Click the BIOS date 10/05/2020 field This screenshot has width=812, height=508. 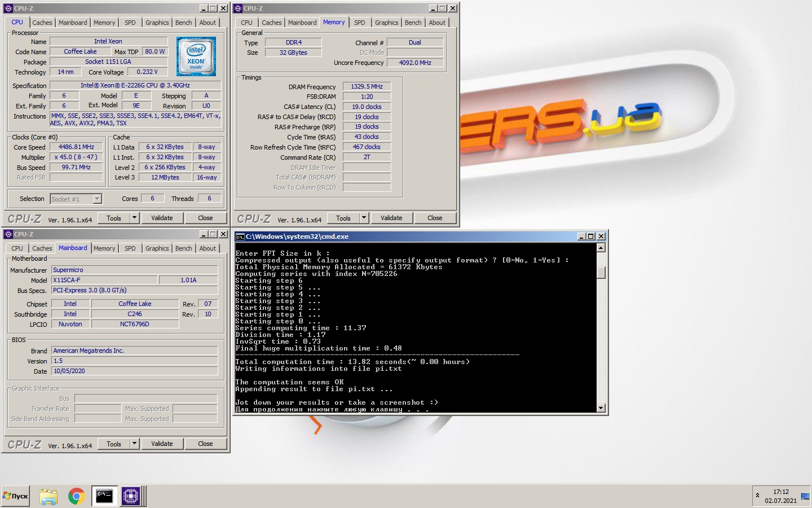tap(135, 371)
